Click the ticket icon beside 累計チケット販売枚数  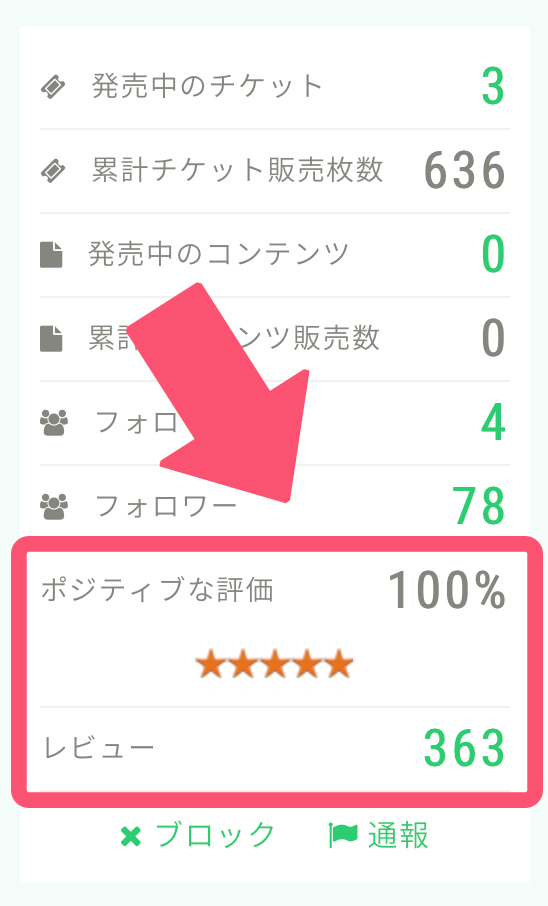pyautogui.click(x=53, y=171)
